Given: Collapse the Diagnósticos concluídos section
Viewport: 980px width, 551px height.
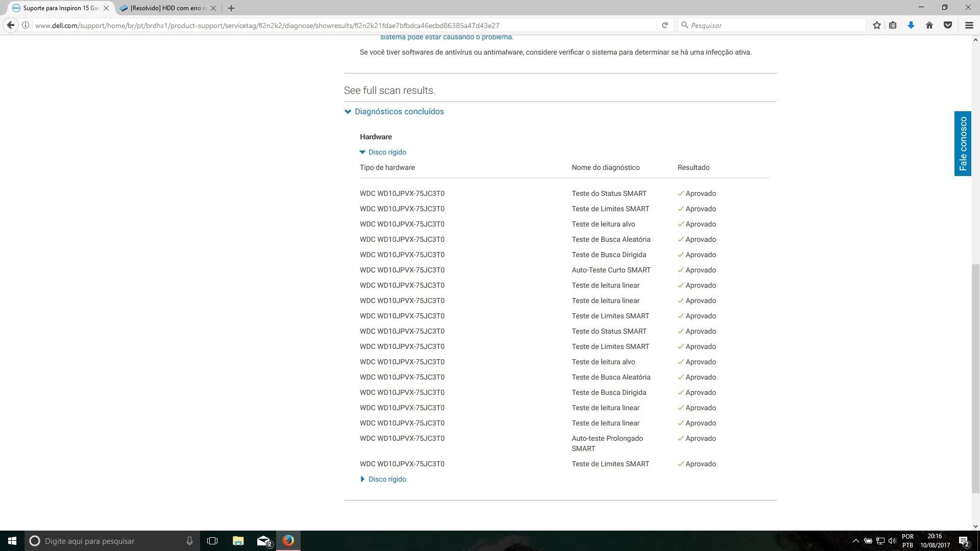Looking at the screenshot, I should click(394, 111).
